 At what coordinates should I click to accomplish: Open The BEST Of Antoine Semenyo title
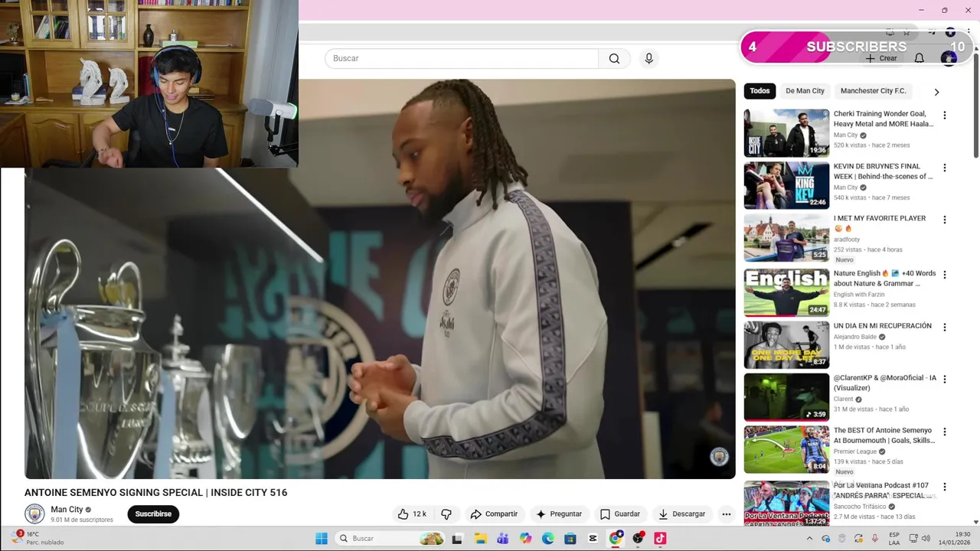point(884,435)
